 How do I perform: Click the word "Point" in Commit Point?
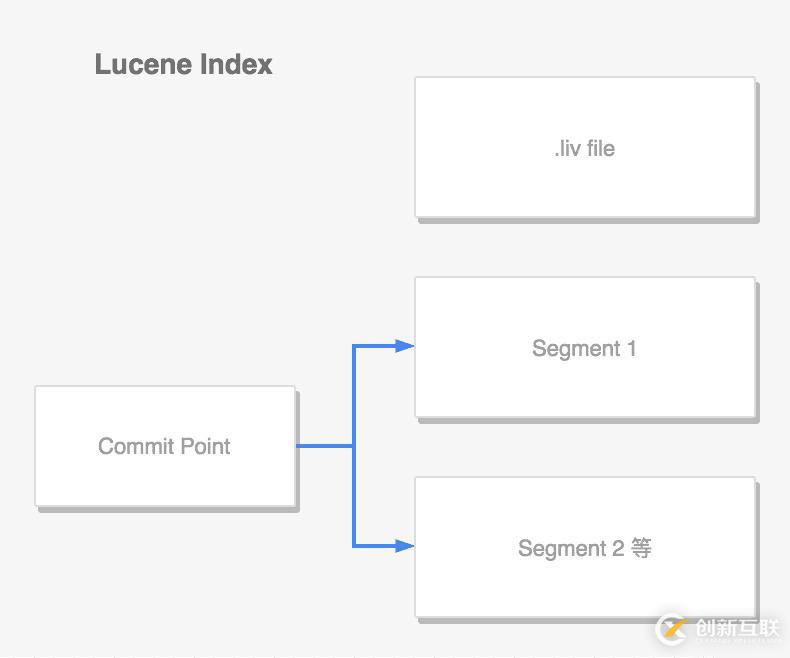coord(205,446)
